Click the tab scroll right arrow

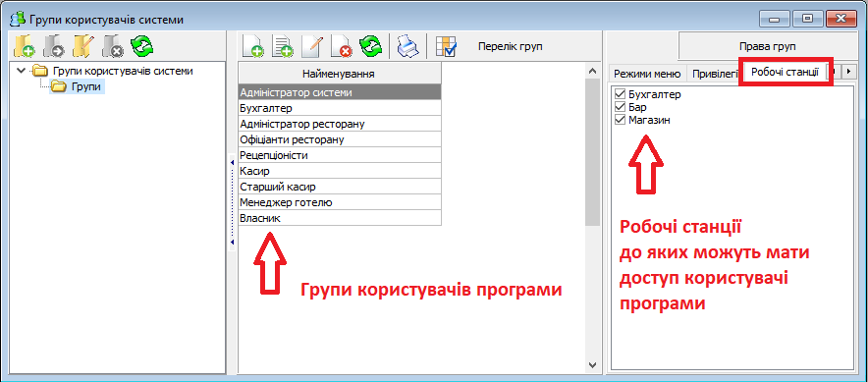pyautogui.click(x=847, y=72)
